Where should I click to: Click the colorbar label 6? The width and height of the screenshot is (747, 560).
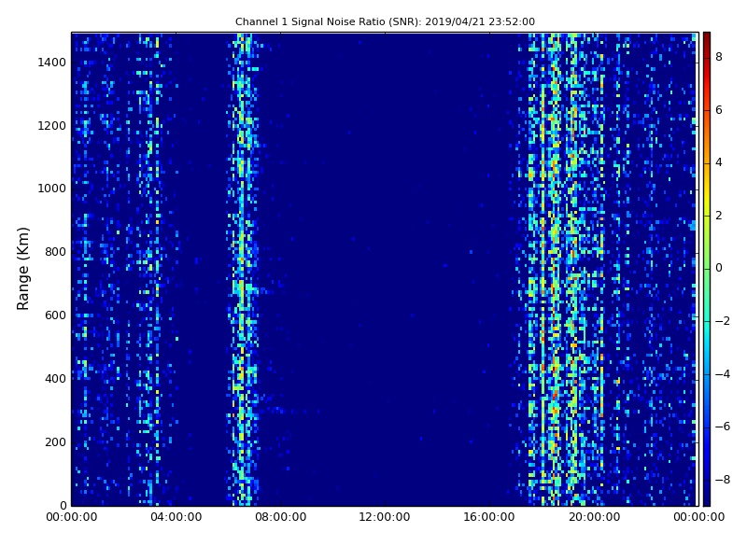(719, 110)
